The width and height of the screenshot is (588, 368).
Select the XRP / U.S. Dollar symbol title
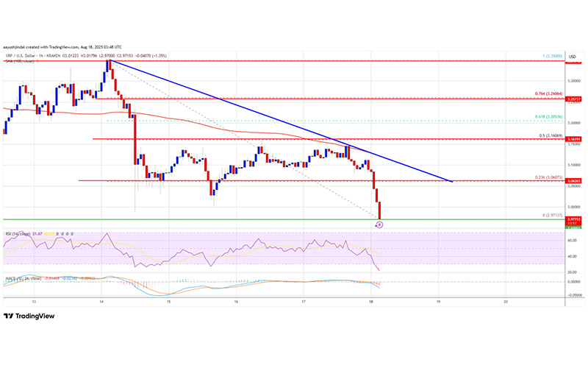click(x=20, y=56)
